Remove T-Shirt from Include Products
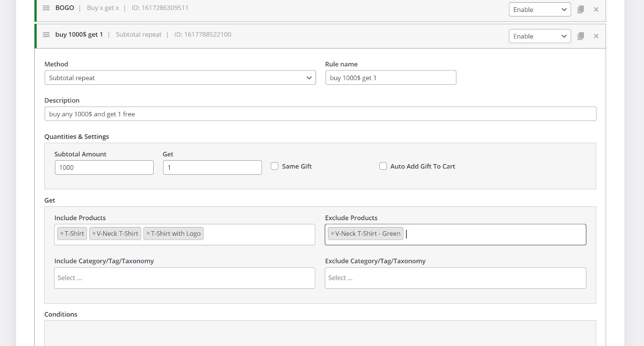Viewport: 644px width, 346px height. click(x=62, y=233)
